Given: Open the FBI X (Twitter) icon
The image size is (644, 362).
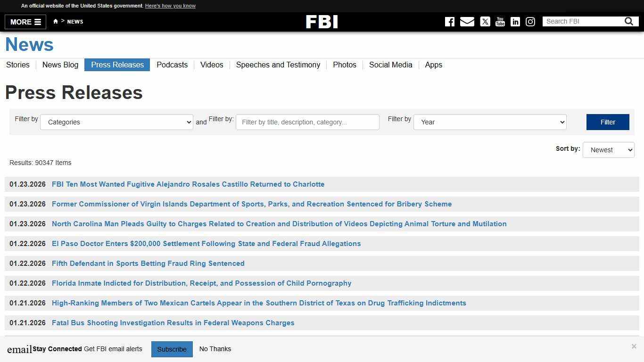Looking at the screenshot, I should (x=485, y=22).
